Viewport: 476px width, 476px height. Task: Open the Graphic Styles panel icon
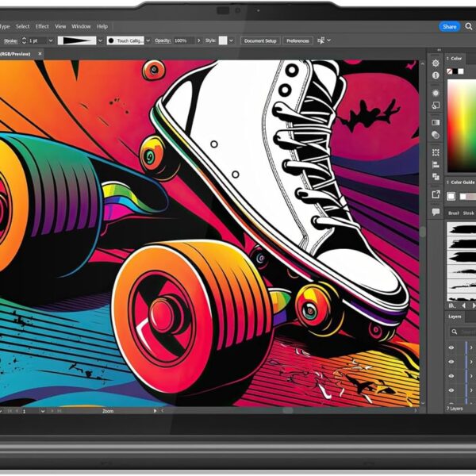(436, 106)
